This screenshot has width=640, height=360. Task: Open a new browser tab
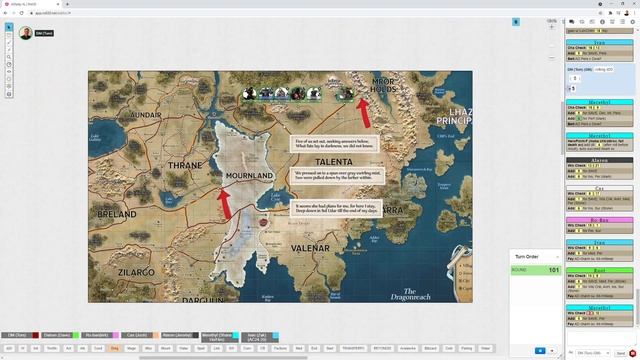tap(67, 4)
